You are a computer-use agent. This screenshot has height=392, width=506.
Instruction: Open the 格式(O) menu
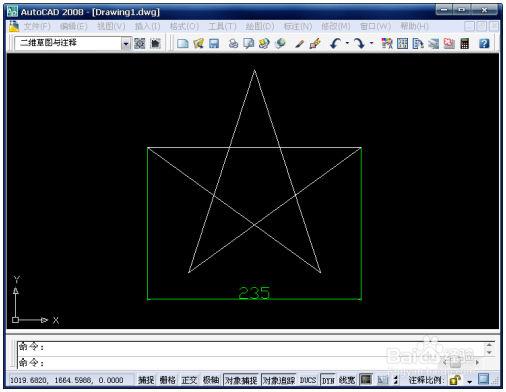coord(184,26)
